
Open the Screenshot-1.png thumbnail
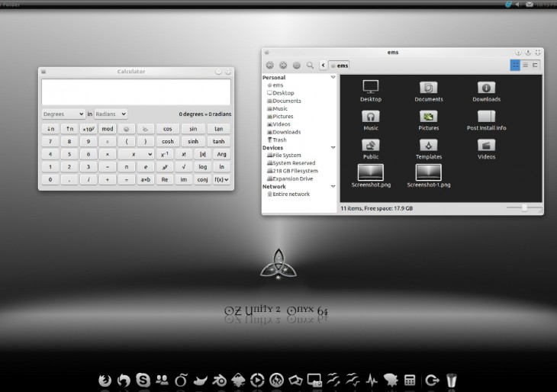coord(428,174)
